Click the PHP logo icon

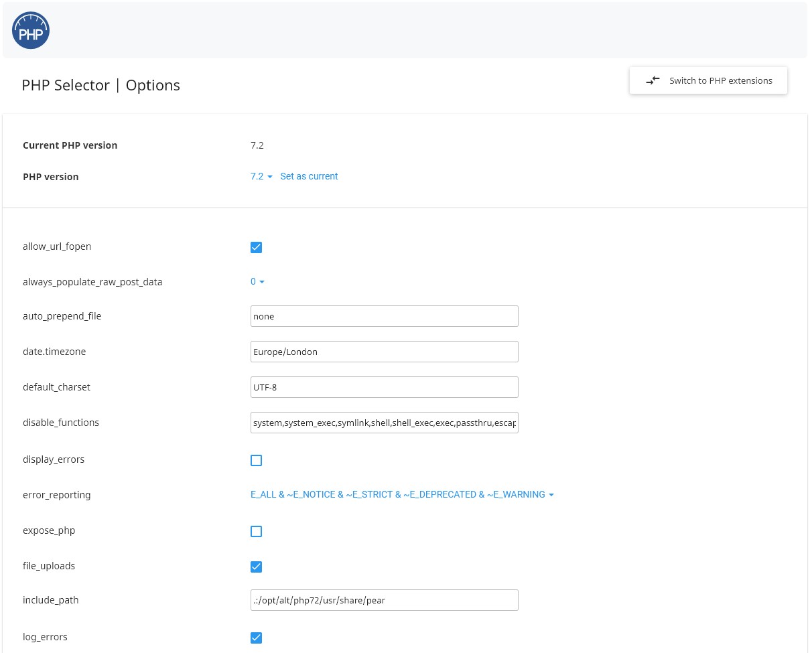click(31, 30)
